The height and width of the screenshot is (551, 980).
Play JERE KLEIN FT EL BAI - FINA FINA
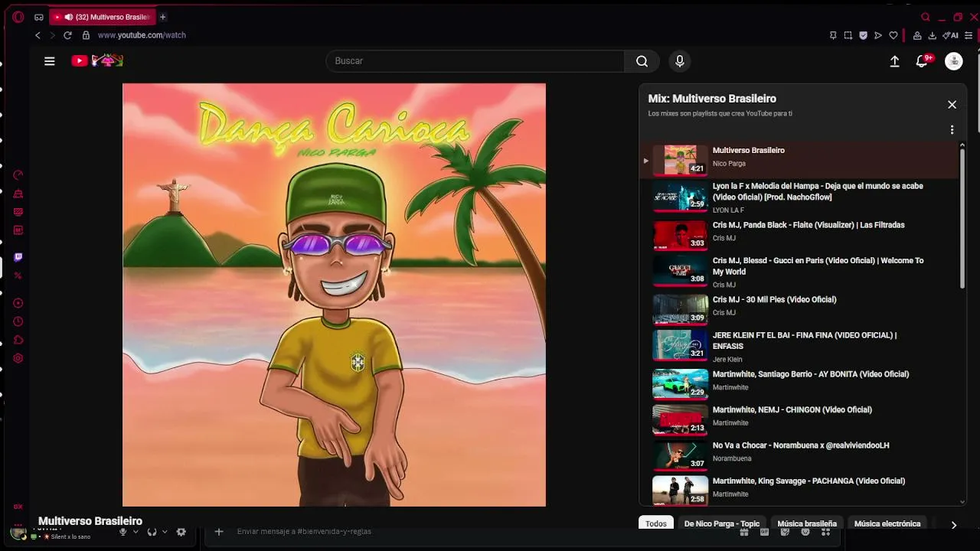(x=798, y=347)
